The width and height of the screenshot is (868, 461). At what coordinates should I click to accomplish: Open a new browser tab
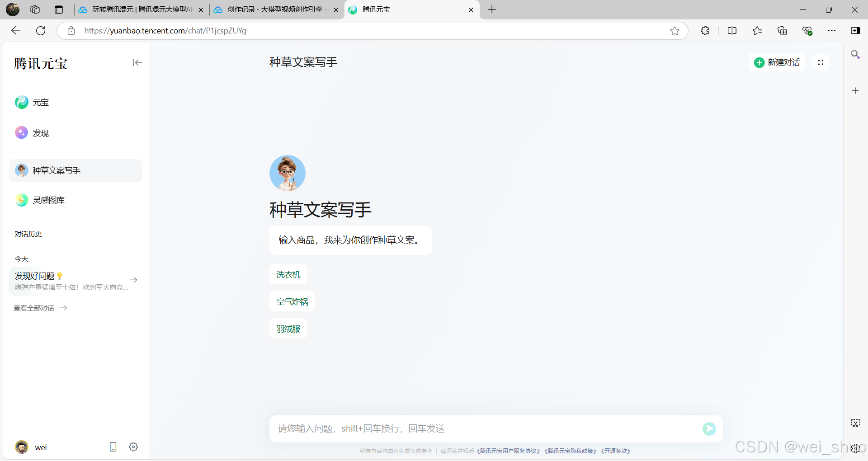(x=492, y=9)
